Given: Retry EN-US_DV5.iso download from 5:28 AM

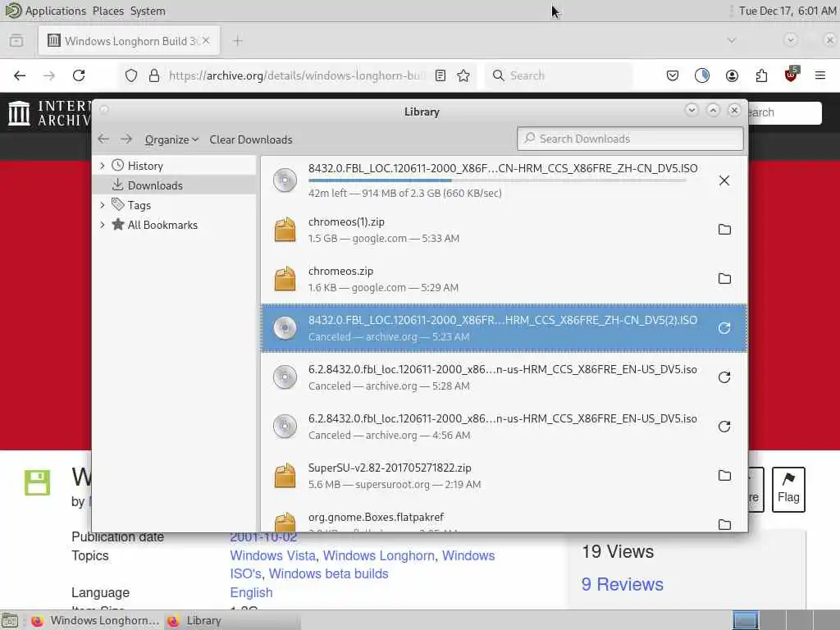Looking at the screenshot, I should point(724,377).
